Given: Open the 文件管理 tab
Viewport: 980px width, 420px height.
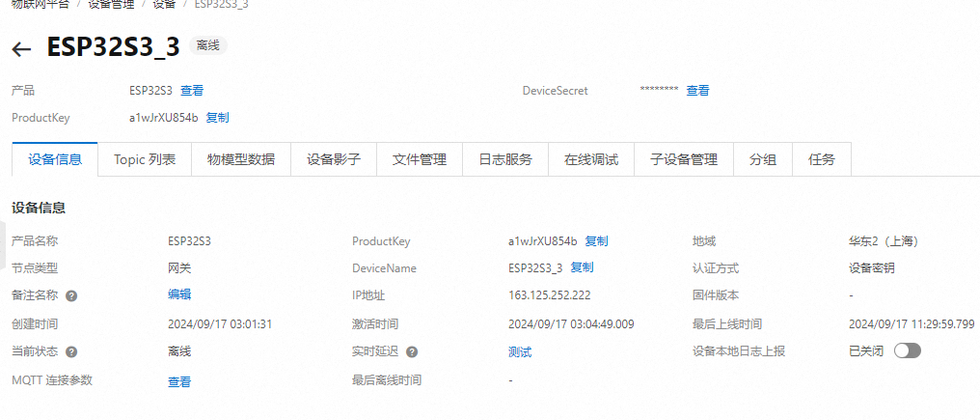Looking at the screenshot, I should tap(420, 160).
